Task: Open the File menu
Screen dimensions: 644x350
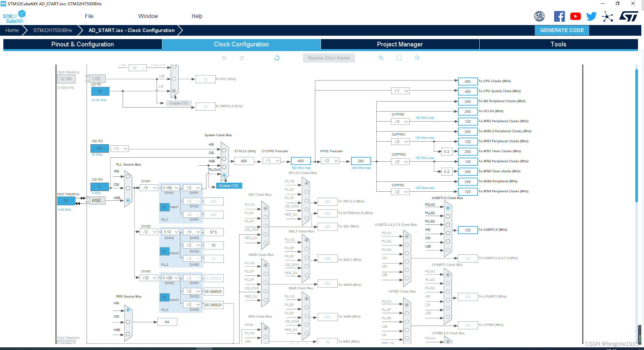Action: coord(89,16)
